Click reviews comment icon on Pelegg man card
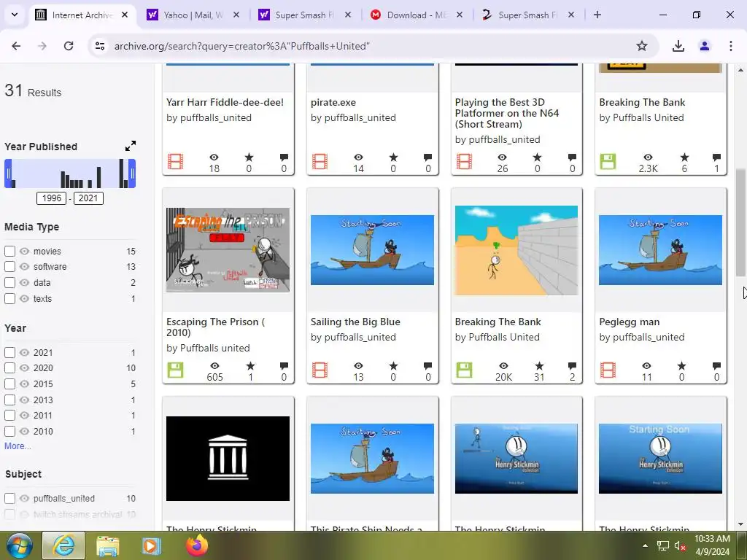 716,366
